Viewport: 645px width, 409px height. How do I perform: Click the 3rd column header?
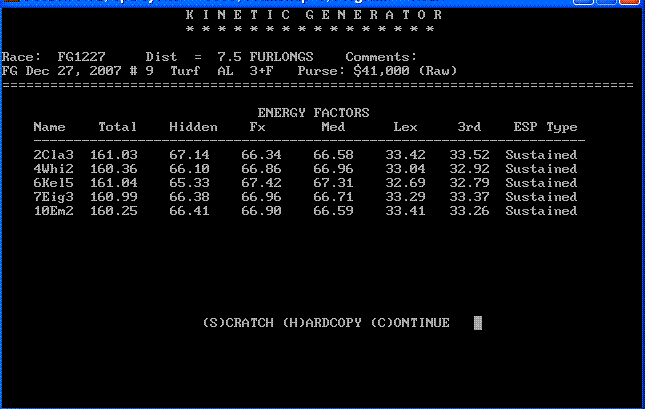click(x=469, y=127)
